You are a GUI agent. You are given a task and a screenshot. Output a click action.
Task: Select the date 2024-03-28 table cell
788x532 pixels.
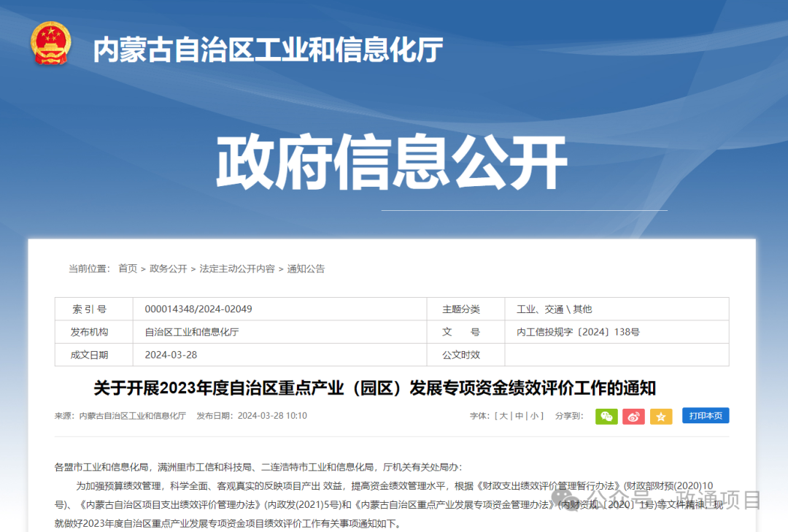[280, 355]
